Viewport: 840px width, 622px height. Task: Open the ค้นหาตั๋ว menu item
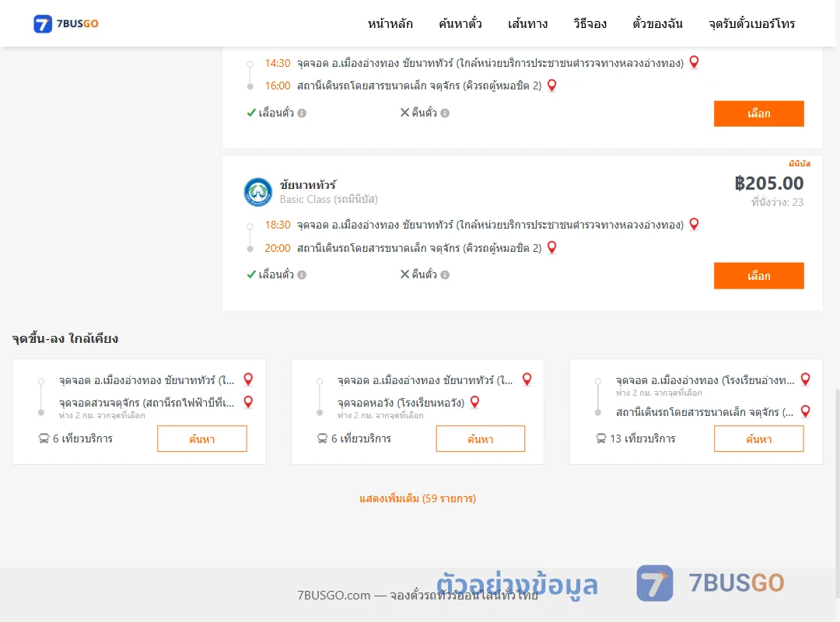pos(460,23)
